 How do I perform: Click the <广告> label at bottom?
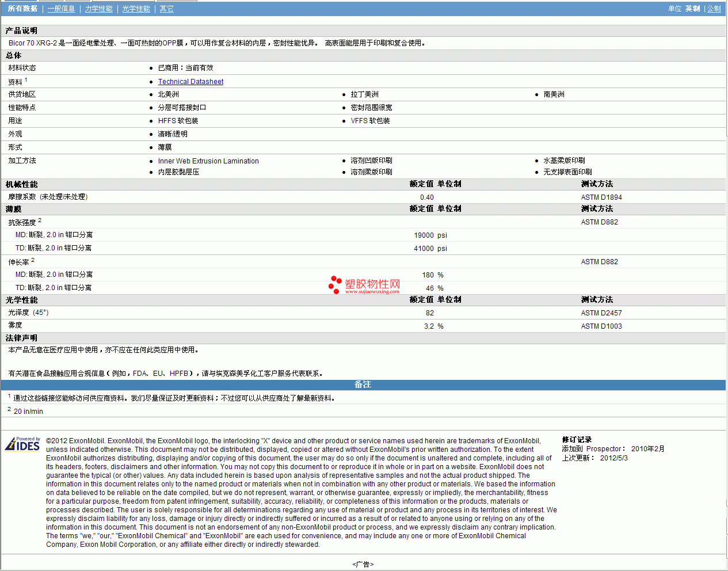363,565
